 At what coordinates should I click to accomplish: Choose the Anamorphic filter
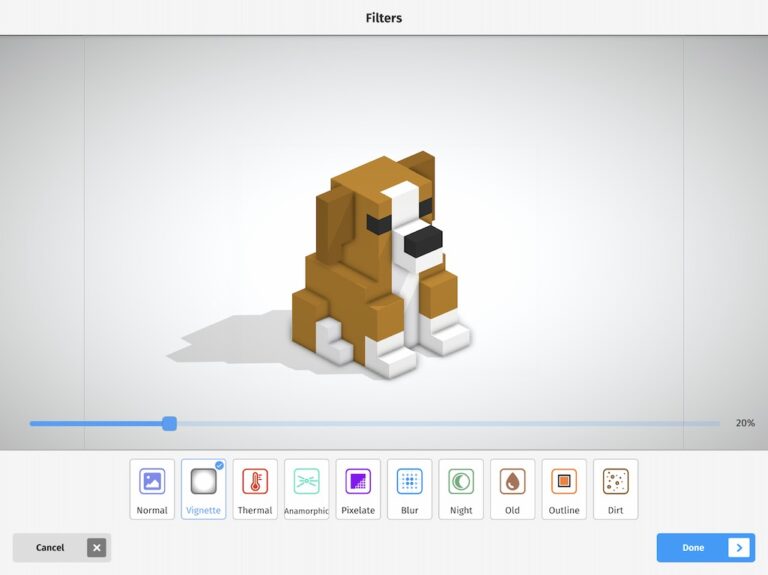pyautogui.click(x=307, y=489)
